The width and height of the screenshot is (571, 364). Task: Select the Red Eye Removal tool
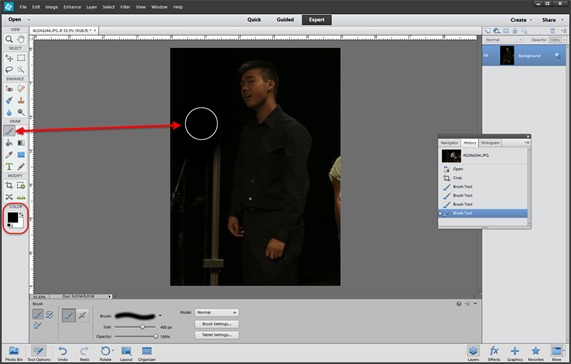point(9,88)
